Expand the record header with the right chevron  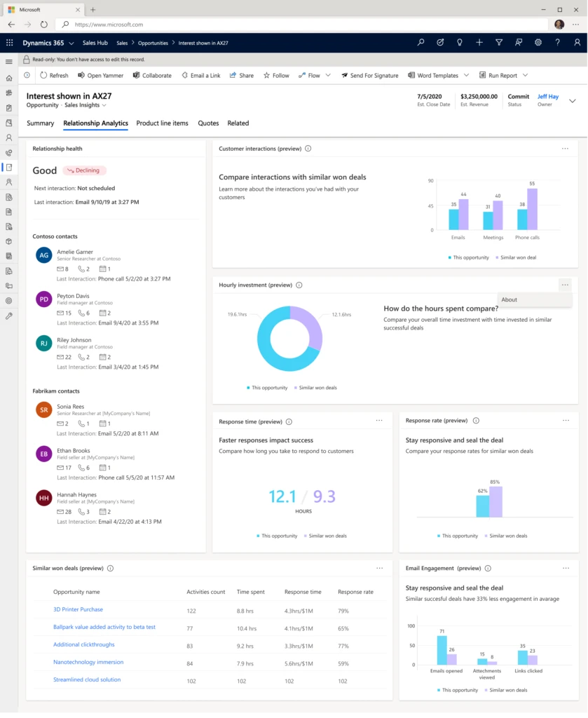tap(573, 100)
